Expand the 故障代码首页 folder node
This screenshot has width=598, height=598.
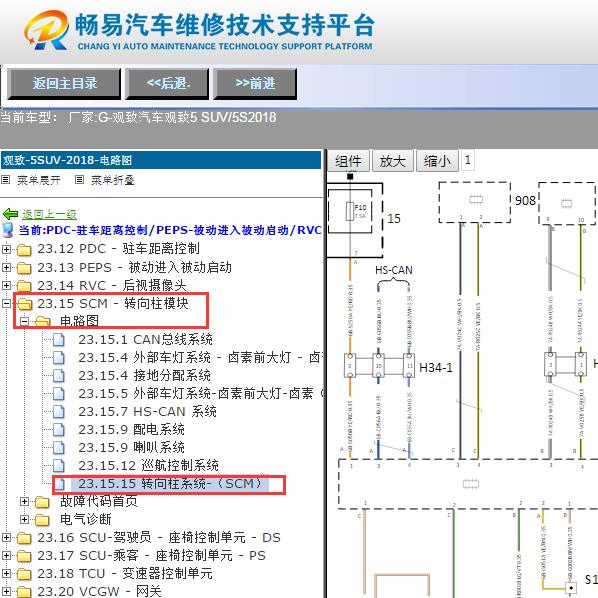(24, 502)
